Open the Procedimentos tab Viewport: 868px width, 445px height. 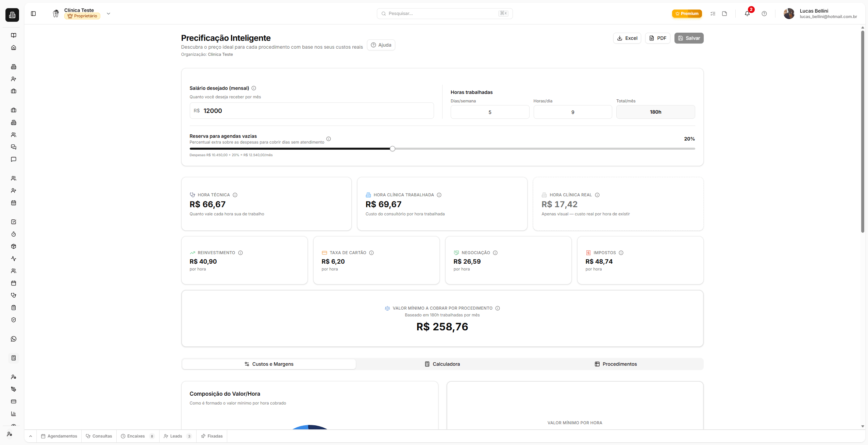[x=615, y=364]
